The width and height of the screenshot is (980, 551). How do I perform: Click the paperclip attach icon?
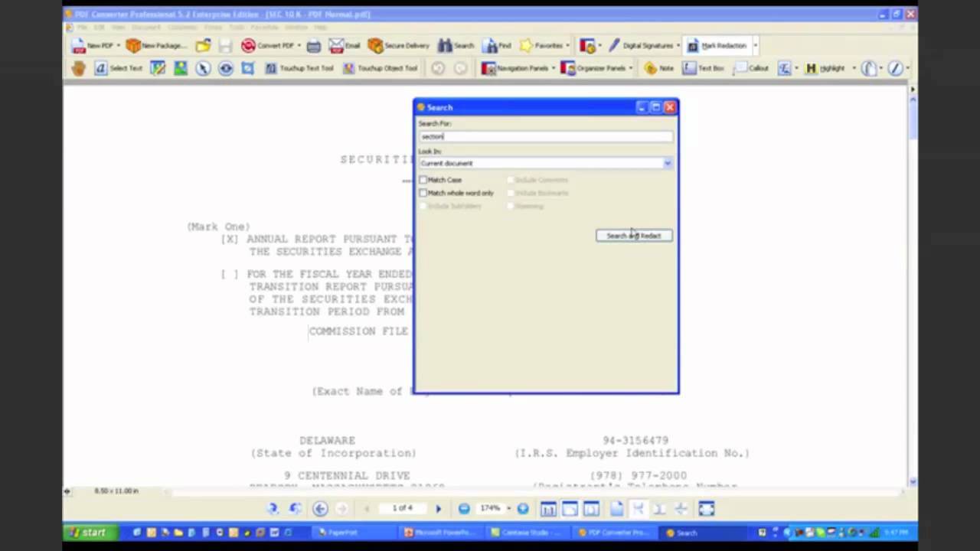869,68
